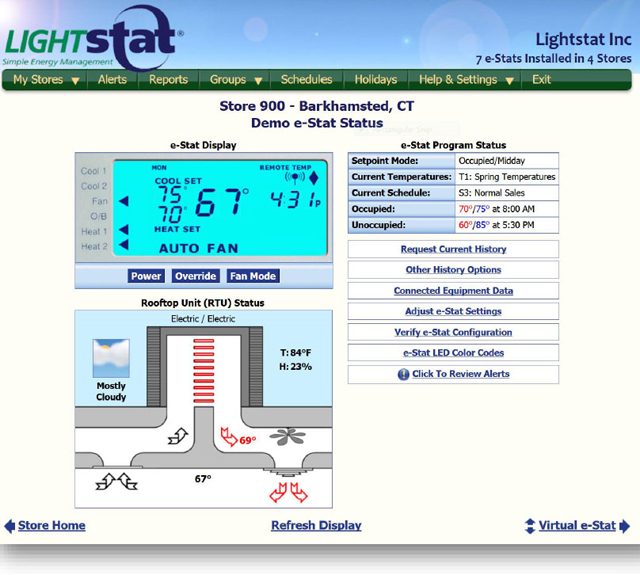Image resolution: width=640 pixels, height=575 pixels.
Task: Click the red 69° supply air arrow
Action: pos(229,437)
